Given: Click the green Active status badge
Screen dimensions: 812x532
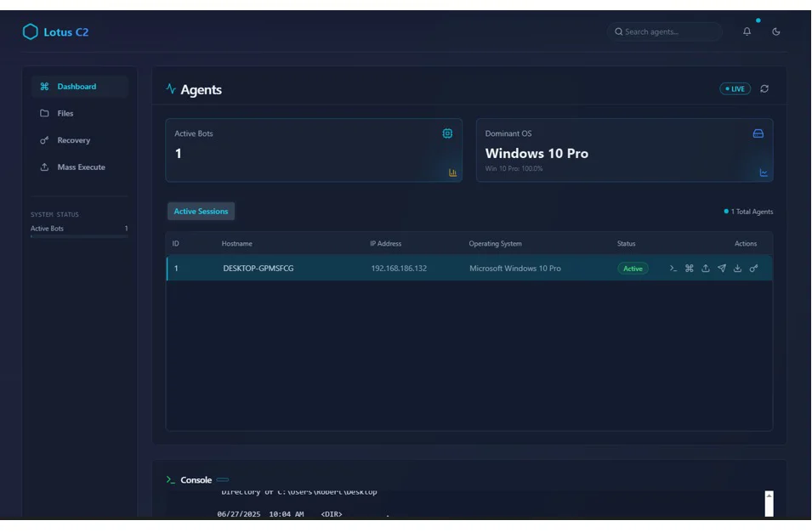Looking at the screenshot, I should [x=633, y=269].
